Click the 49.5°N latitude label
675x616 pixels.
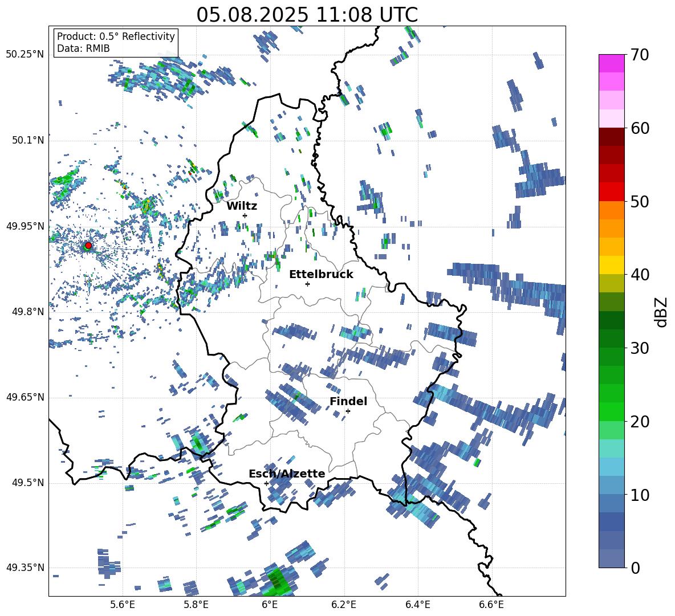pos(28,483)
